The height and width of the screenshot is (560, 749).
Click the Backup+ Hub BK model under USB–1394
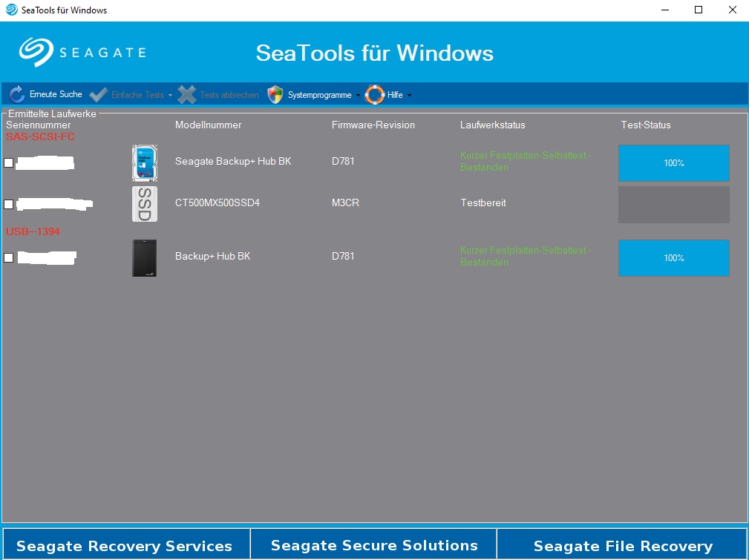[x=212, y=256]
